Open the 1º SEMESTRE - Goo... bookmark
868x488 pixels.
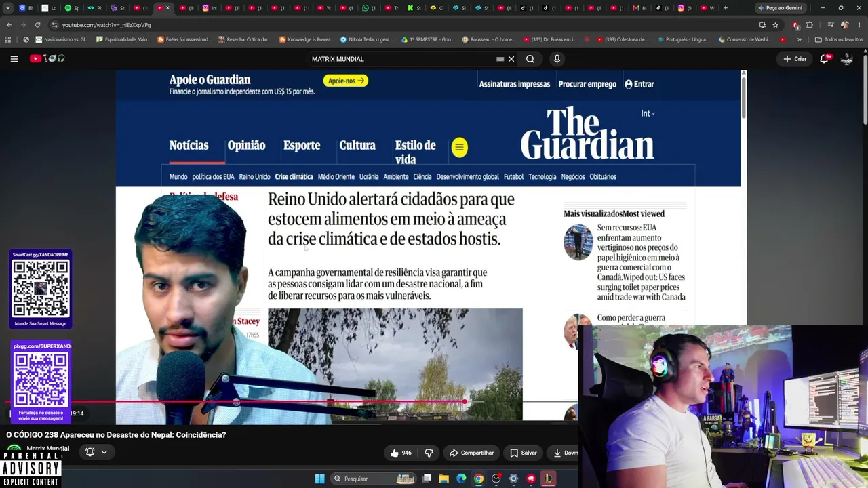coord(428,39)
